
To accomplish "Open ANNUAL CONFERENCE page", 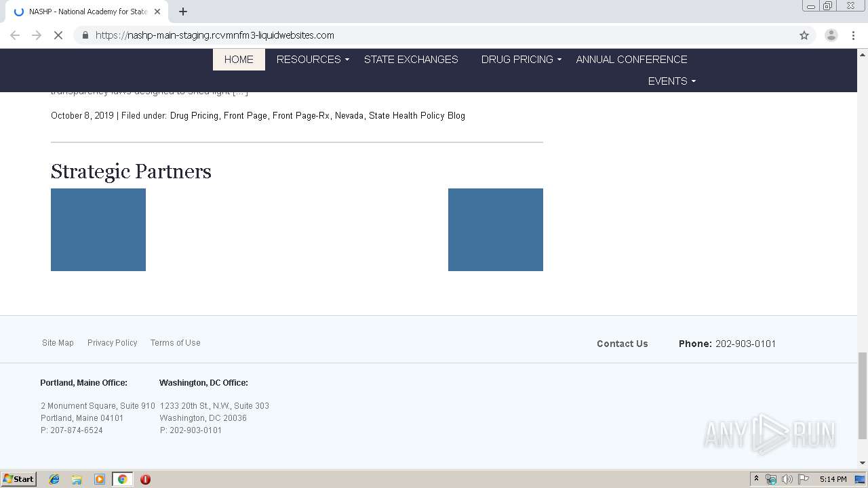I will 631,60.
